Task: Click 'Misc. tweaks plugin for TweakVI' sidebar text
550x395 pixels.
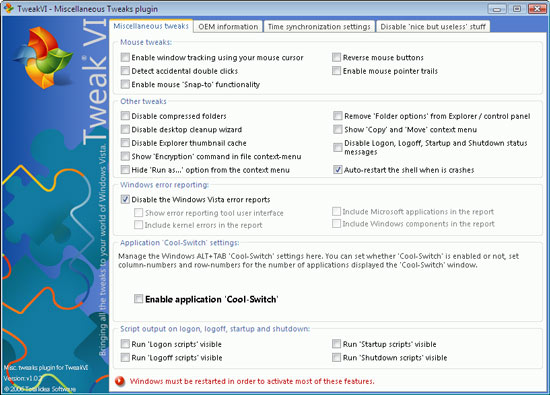Action: tap(46, 367)
